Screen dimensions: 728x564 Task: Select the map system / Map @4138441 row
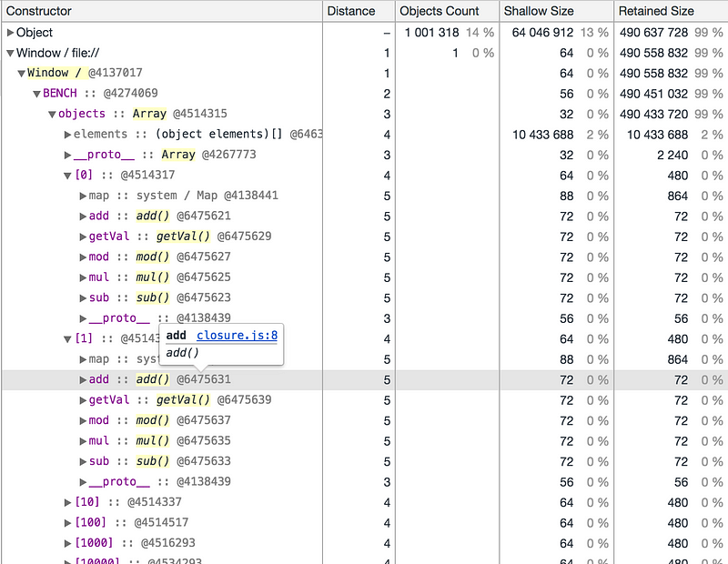click(182, 196)
